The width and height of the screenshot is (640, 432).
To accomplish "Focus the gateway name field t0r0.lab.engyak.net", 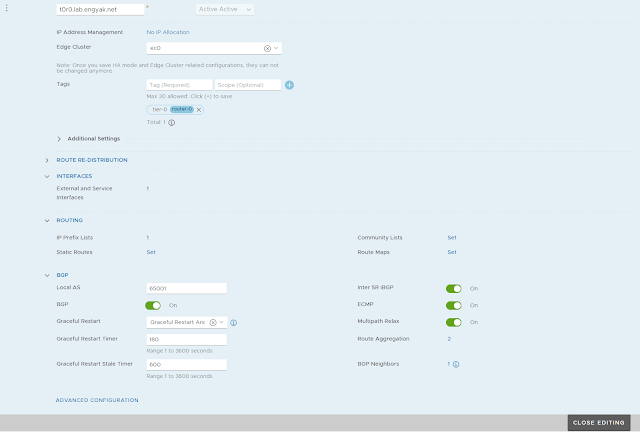I will [100, 9].
